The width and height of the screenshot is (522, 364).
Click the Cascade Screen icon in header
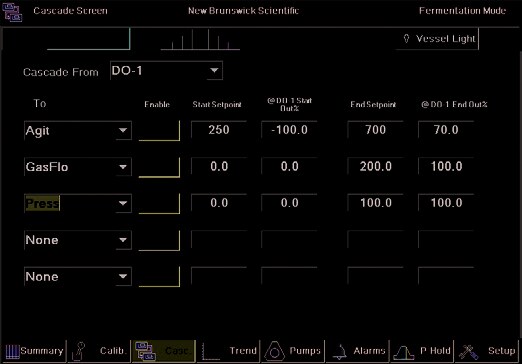point(12,12)
